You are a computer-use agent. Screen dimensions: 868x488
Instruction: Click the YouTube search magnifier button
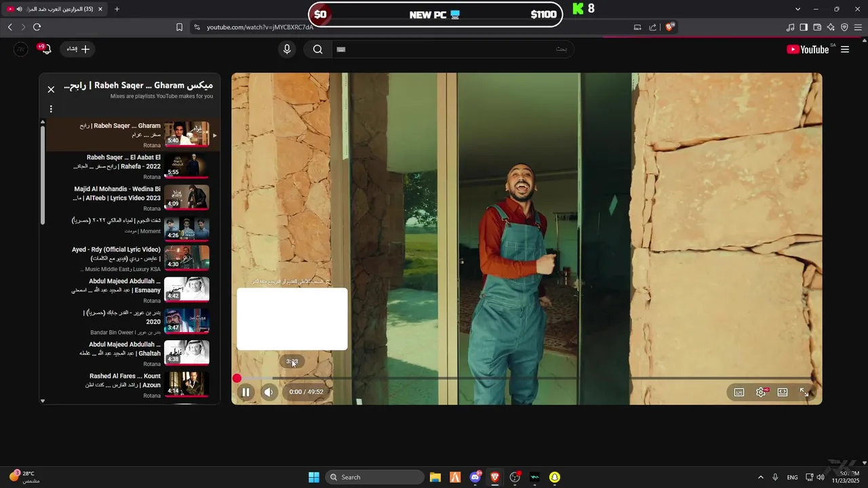[x=317, y=49]
